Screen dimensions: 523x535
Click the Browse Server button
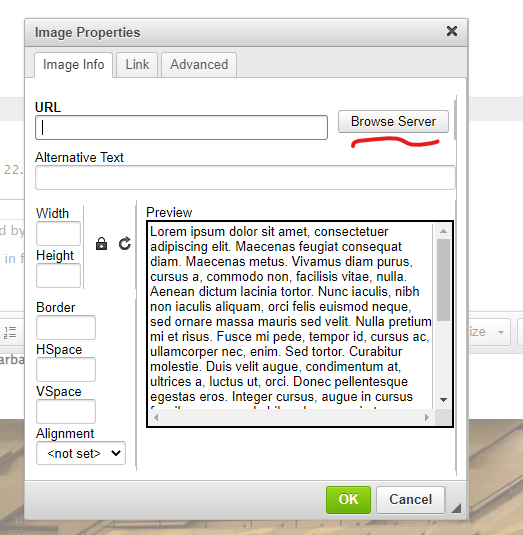pos(393,121)
